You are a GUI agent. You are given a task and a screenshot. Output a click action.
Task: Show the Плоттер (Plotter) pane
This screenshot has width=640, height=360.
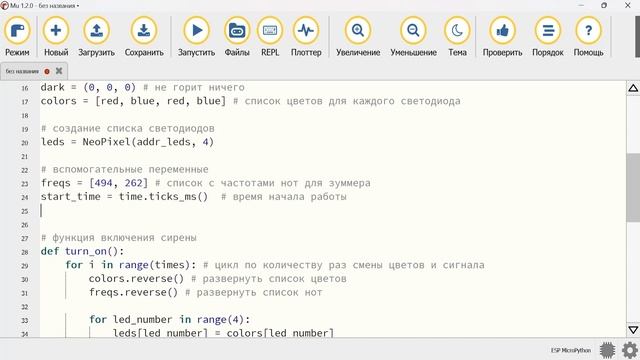point(306,36)
